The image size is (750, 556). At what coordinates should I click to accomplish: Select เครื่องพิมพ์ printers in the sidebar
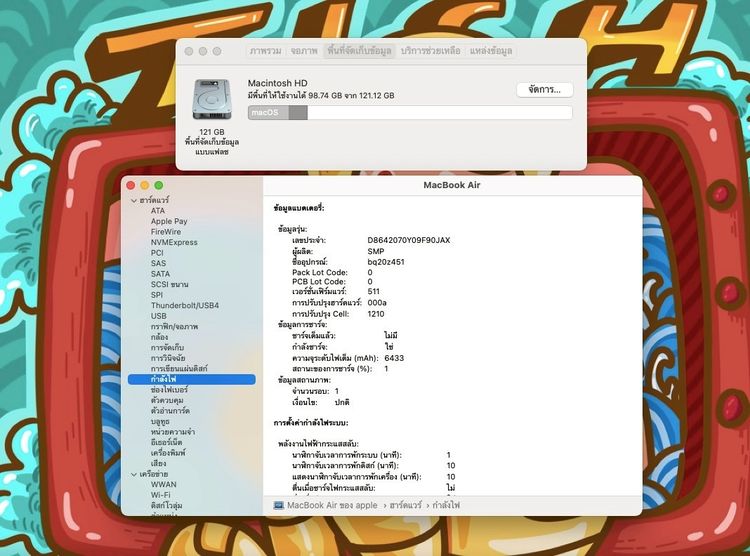(168, 453)
